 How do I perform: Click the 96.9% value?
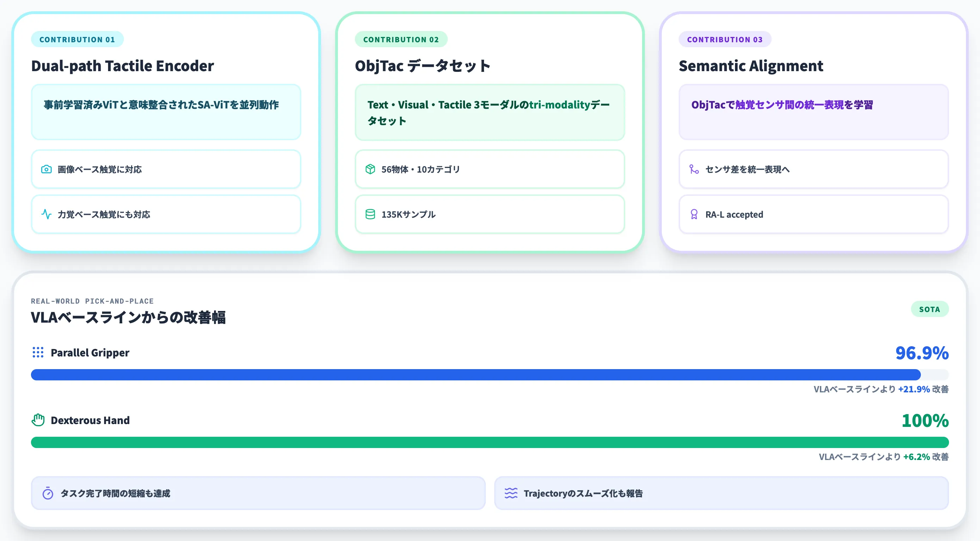[922, 353]
